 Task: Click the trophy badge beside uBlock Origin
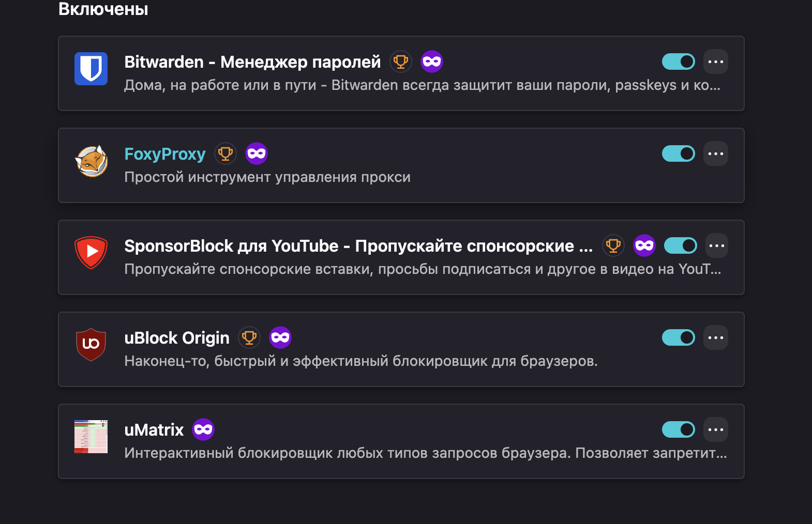coord(249,337)
